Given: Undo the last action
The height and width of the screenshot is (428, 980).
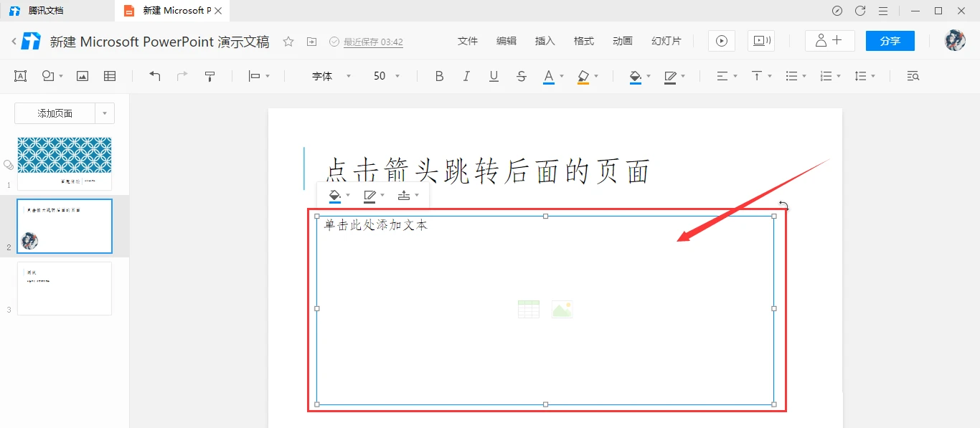Looking at the screenshot, I should click(155, 76).
